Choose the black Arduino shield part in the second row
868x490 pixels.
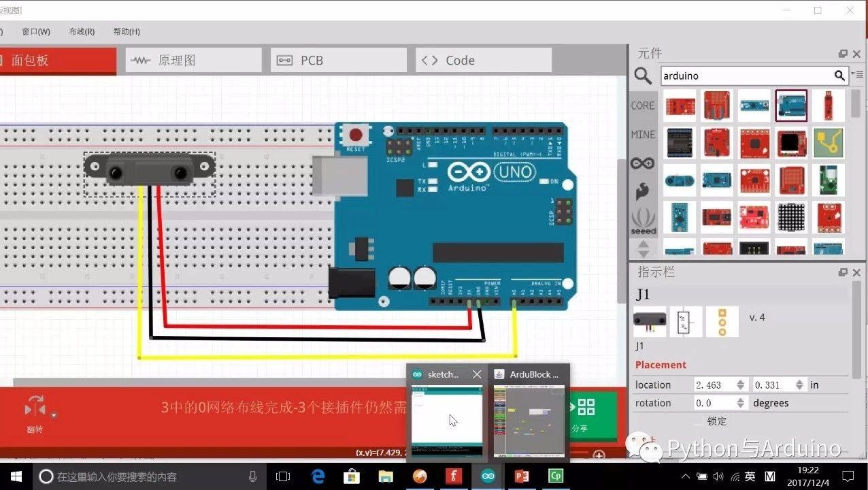[x=680, y=143]
